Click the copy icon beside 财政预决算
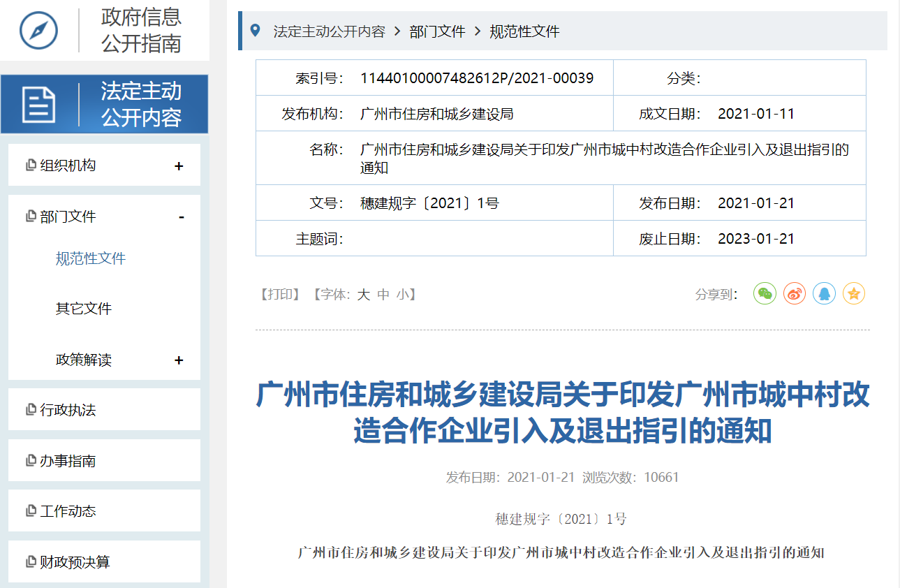Viewport: 900px width, 588px height. (31, 562)
